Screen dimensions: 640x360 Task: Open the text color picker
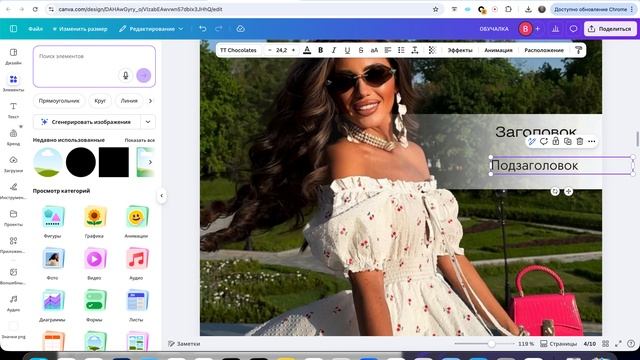(x=307, y=50)
